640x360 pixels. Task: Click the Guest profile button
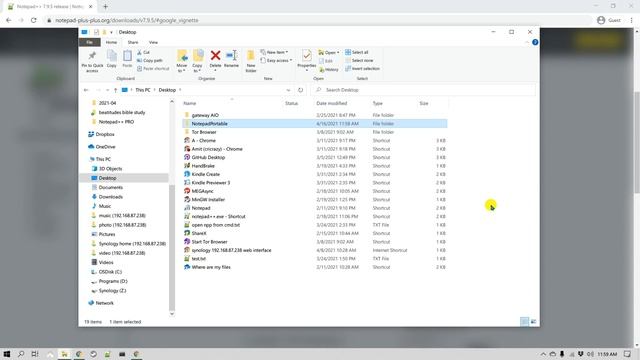click(x=609, y=20)
